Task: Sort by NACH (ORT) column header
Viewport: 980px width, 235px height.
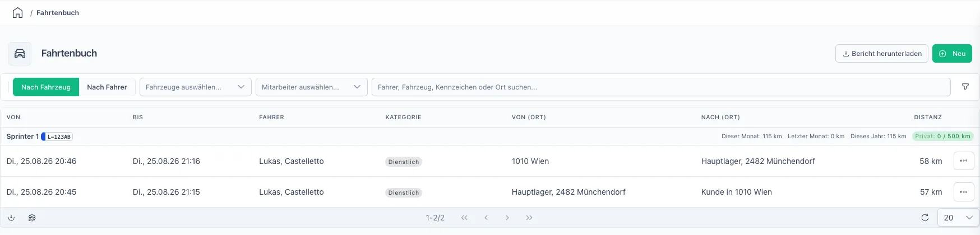Action: [720, 117]
